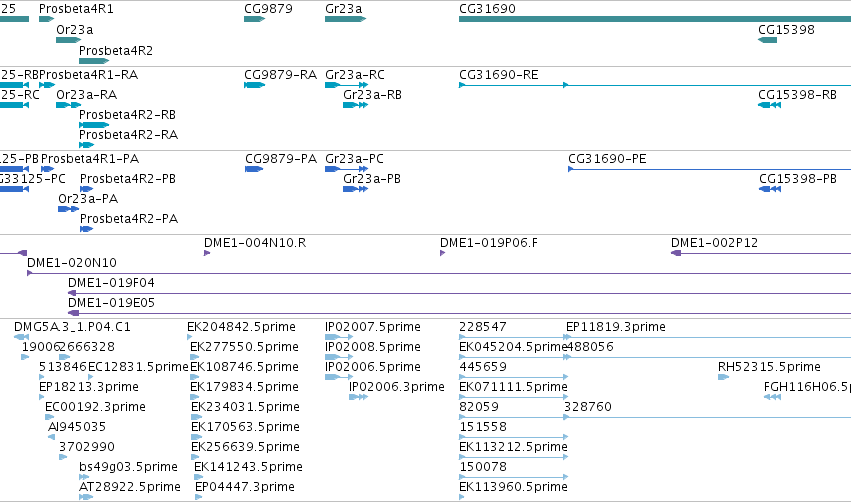Select the DME1-019P06.F clone label
The image size is (851, 502).
(x=489, y=243)
